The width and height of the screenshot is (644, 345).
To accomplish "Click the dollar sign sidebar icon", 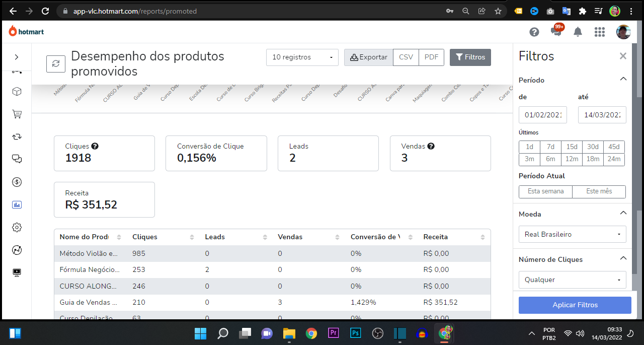I will pyautogui.click(x=17, y=182).
